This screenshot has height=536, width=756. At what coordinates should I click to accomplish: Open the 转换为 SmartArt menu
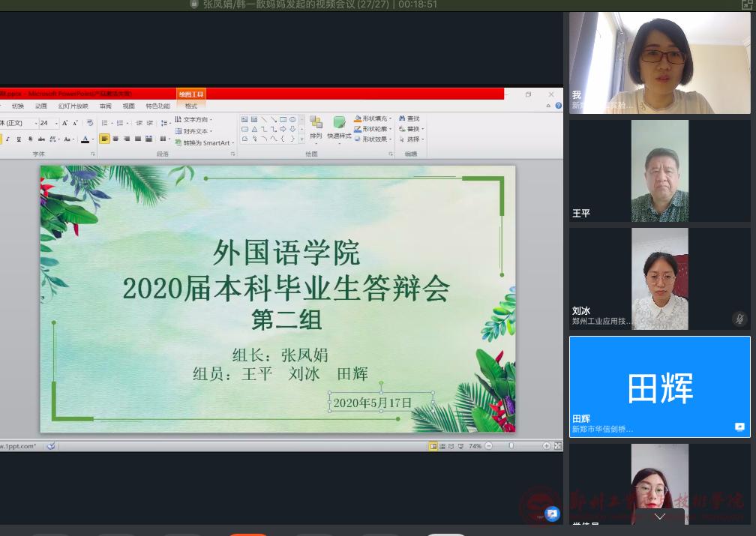[x=205, y=142]
